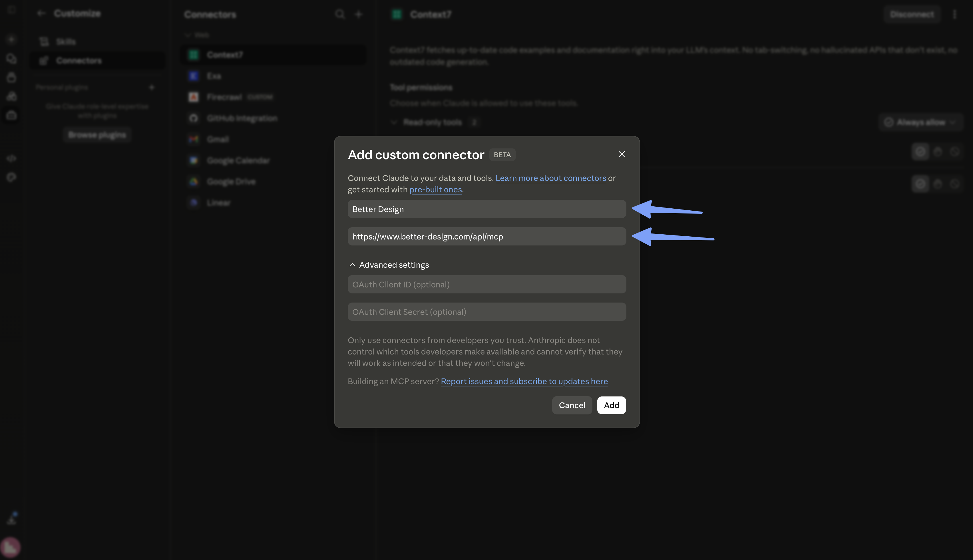Click the sidebar icon below code brackets
The width and height of the screenshot is (973, 560).
(x=11, y=177)
